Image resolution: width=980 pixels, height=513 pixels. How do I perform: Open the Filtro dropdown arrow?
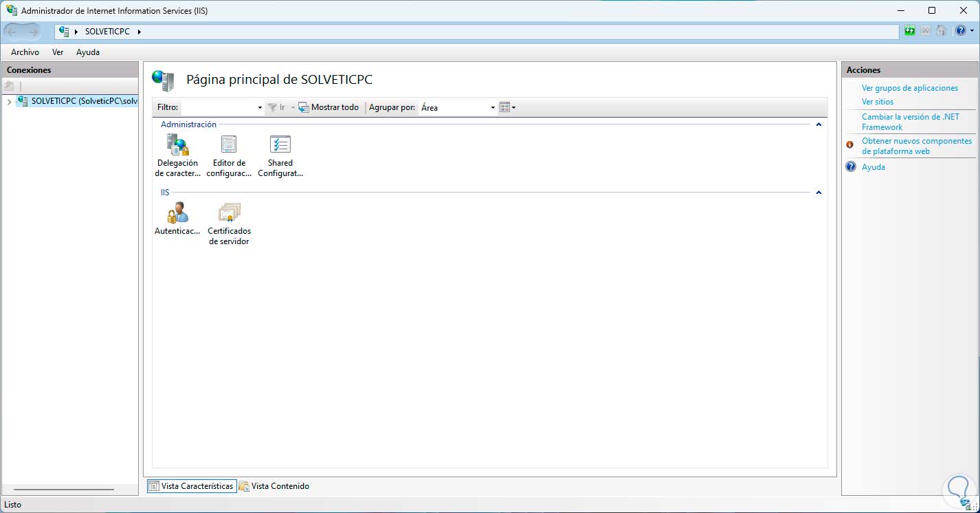260,108
